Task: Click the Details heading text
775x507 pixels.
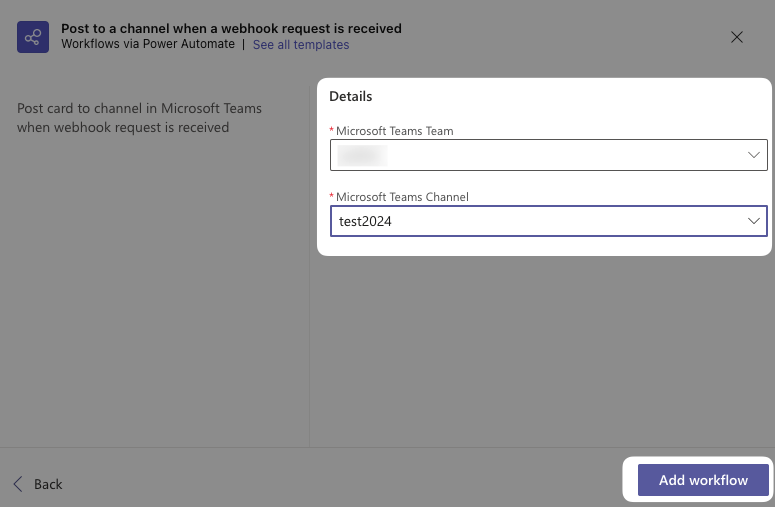Action: [350, 96]
